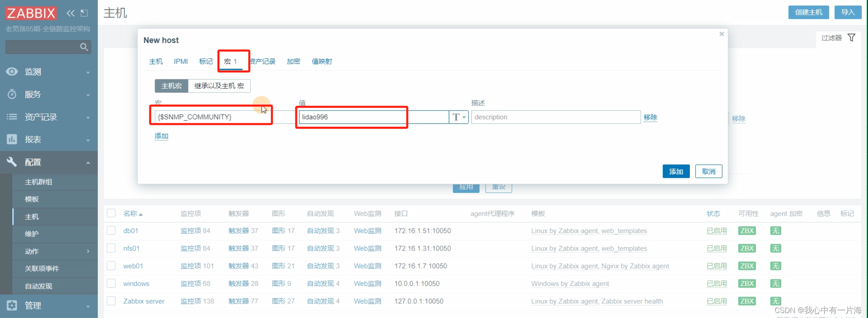The image size is (868, 318).
Task: Click ZBX availability badge for nfs01
Action: [x=747, y=248]
